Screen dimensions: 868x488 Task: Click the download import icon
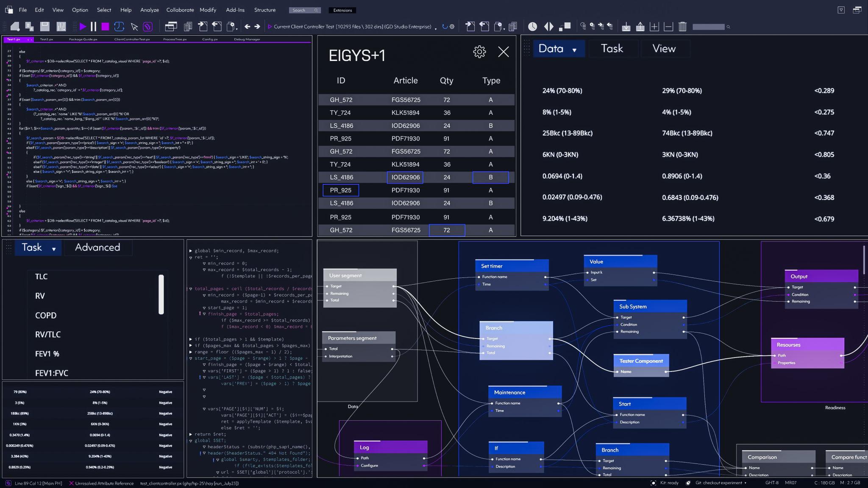pyautogui.click(x=626, y=27)
